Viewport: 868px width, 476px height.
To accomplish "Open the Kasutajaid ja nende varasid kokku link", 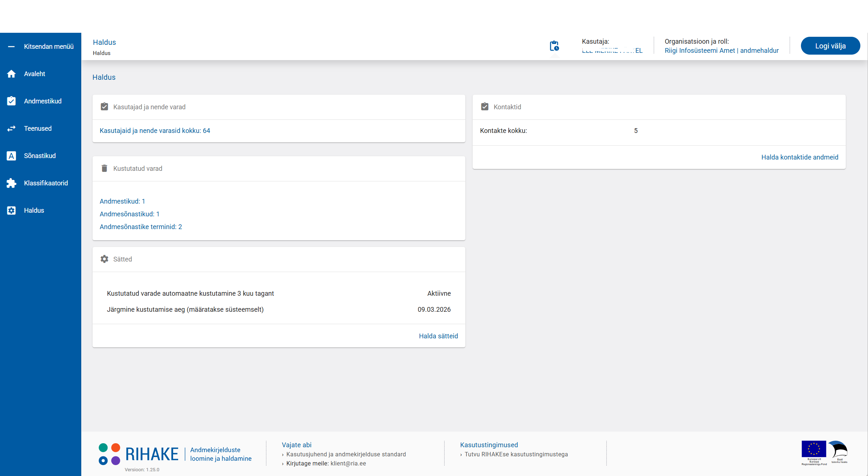I will pos(155,130).
